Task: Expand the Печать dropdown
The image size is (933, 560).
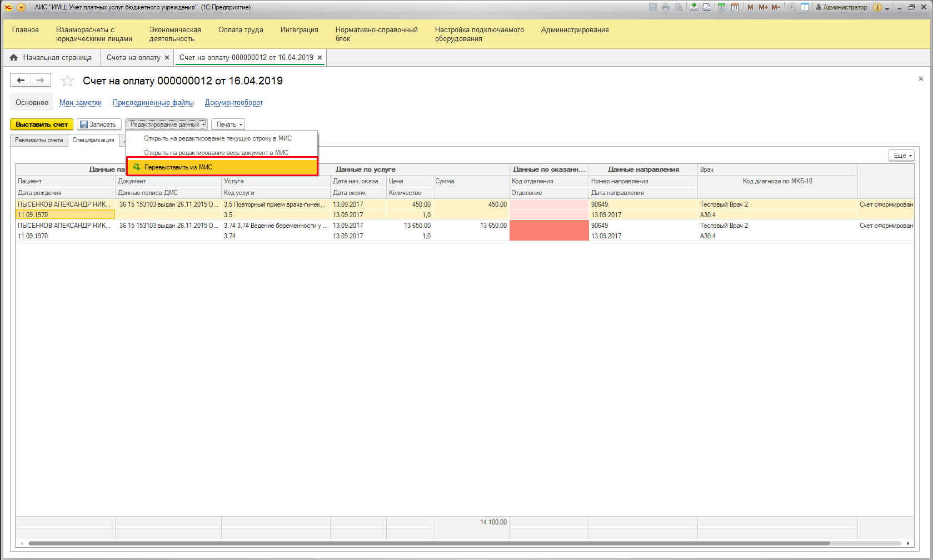Action: tap(228, 124)
